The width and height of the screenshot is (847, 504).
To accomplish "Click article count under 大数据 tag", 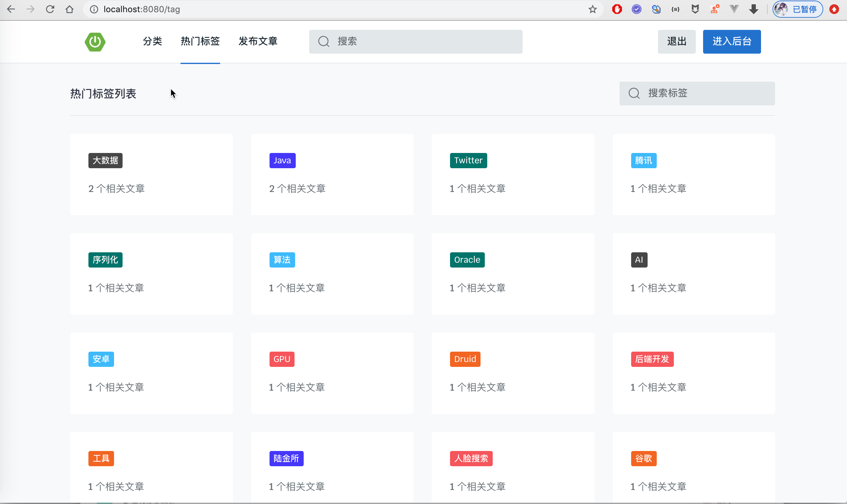I will pos(116,189).
